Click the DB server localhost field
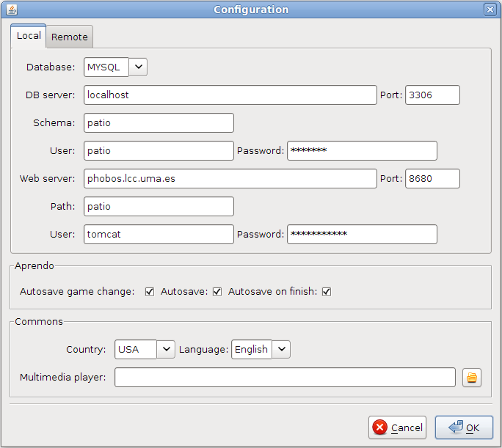Viewport: 502px width, 448px height. coord(230,95)
